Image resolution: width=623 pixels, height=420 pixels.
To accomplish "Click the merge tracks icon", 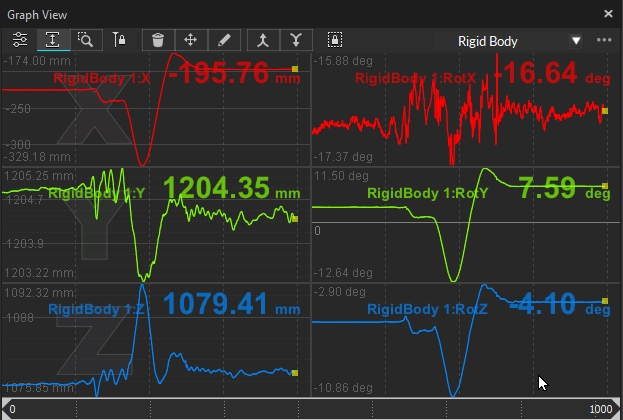I will tap(262, 40).
